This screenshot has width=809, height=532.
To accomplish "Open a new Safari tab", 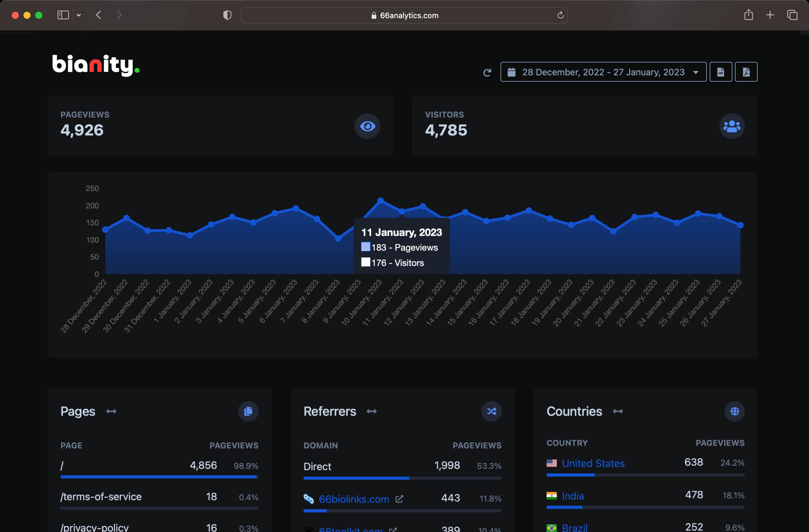I will [770, 15].
